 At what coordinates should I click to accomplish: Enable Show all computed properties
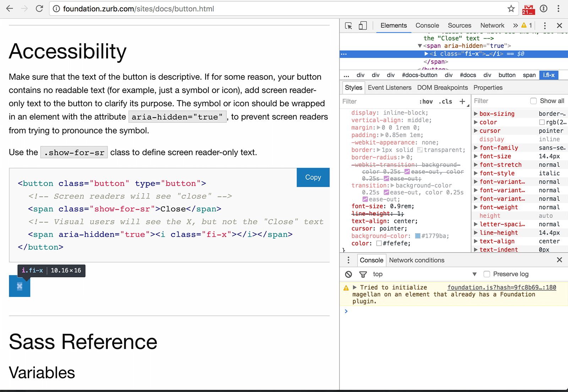coord(534,101)
